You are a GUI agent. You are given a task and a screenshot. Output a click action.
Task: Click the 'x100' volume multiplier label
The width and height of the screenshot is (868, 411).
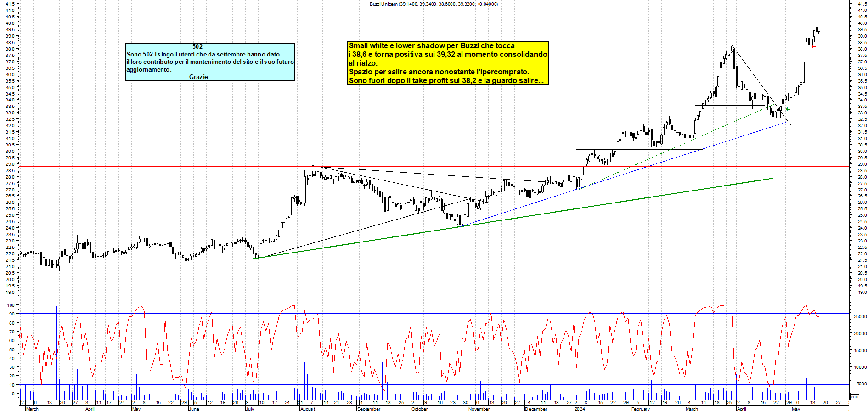[854, 397]
